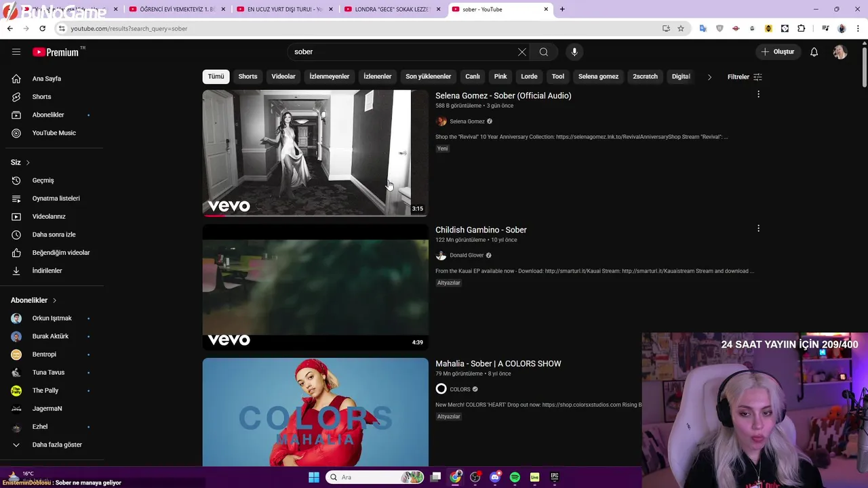
Task: Go to YouTube Premium home logo
Action: [x=56, y=52]
